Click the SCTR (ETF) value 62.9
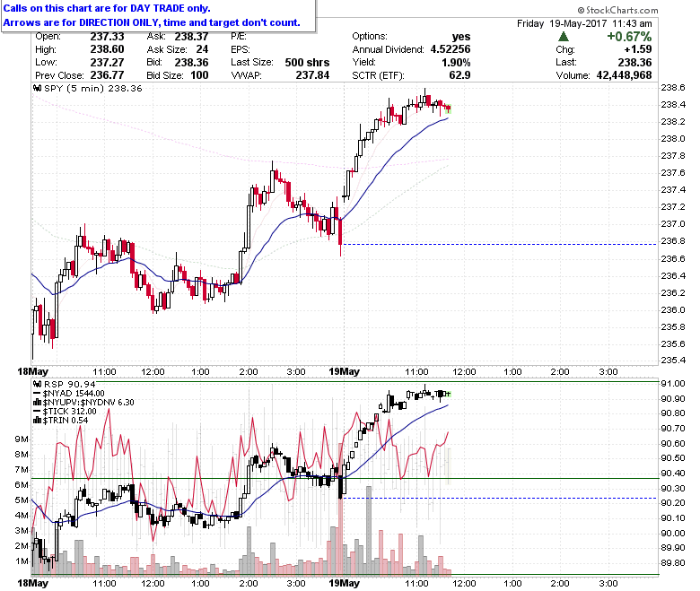This screenshot has height=591, width=700. pyautogui.click(x=459, y=75)
